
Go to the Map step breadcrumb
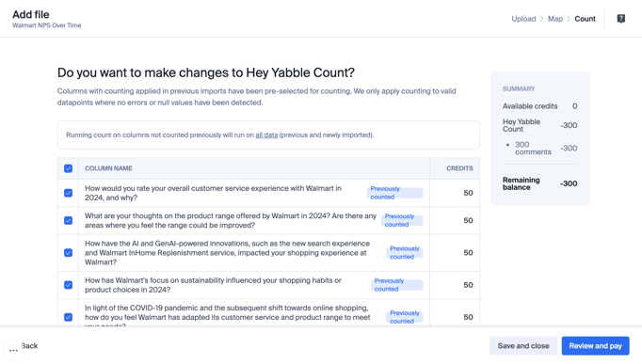[555, 19]
